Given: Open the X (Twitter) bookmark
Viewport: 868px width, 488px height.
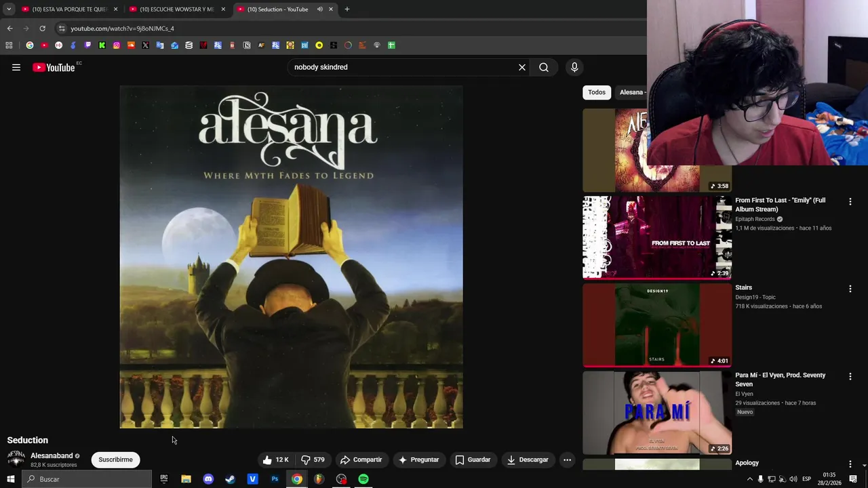Looking at the screenshot, I should pos(145,45).
